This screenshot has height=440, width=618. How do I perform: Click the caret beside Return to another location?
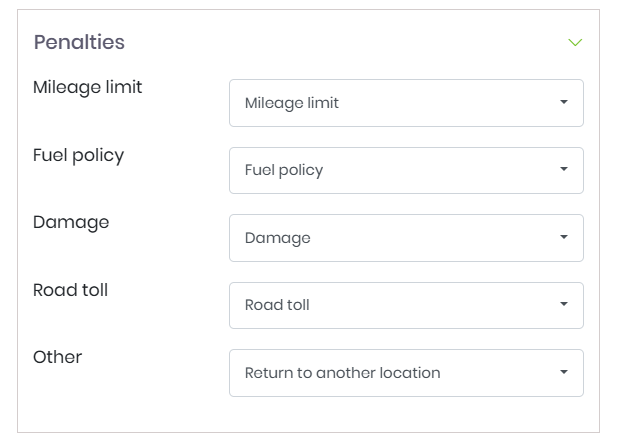pyautogui.click(x=564, y=373)
